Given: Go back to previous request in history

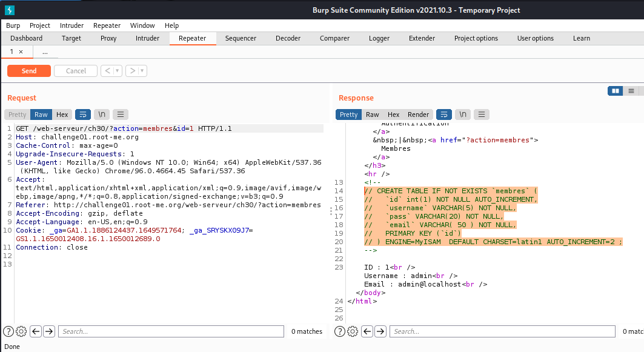Looking at the screenshot, I should tap(108, 71).
